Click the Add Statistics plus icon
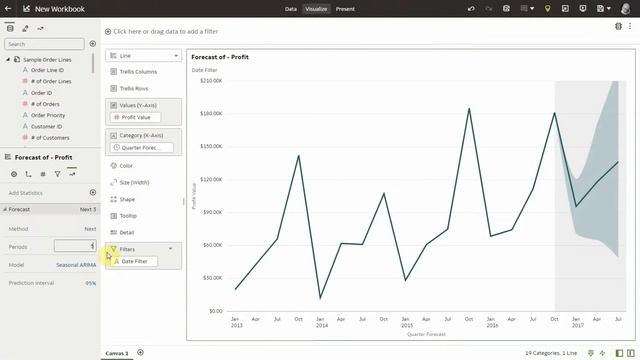This screenshot has width=640, height=360. pos(93,192)
